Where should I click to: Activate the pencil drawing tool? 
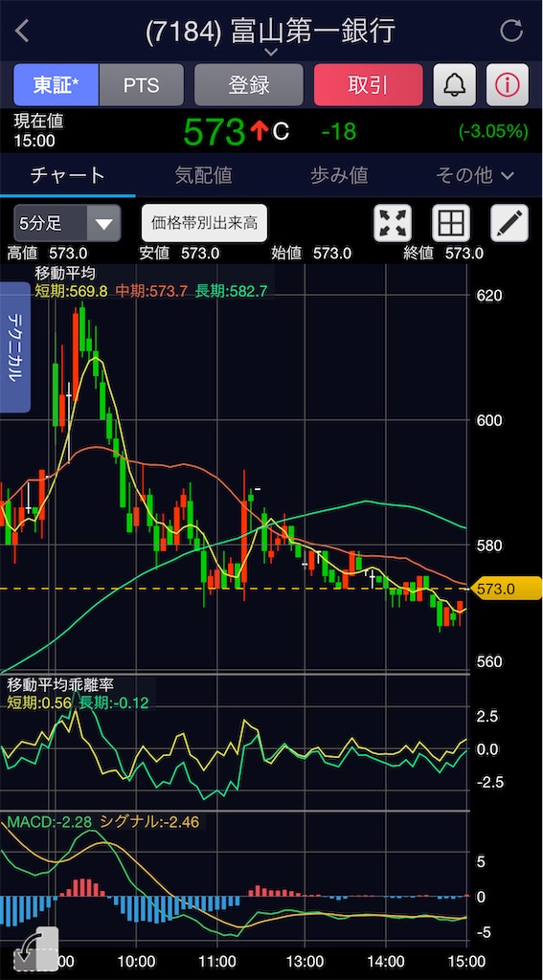(x=509, y=223)
